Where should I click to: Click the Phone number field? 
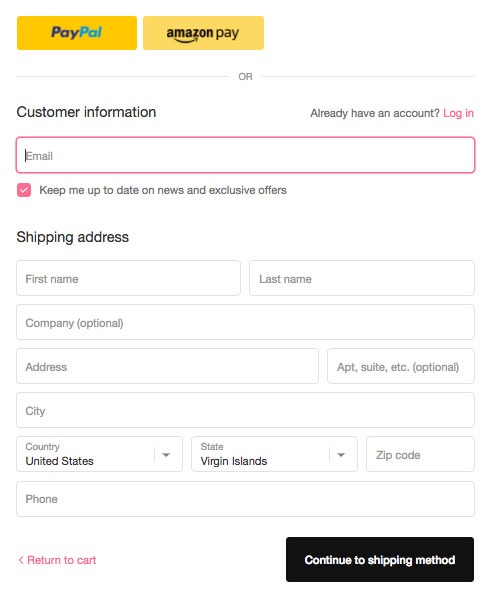click(246, 499)
